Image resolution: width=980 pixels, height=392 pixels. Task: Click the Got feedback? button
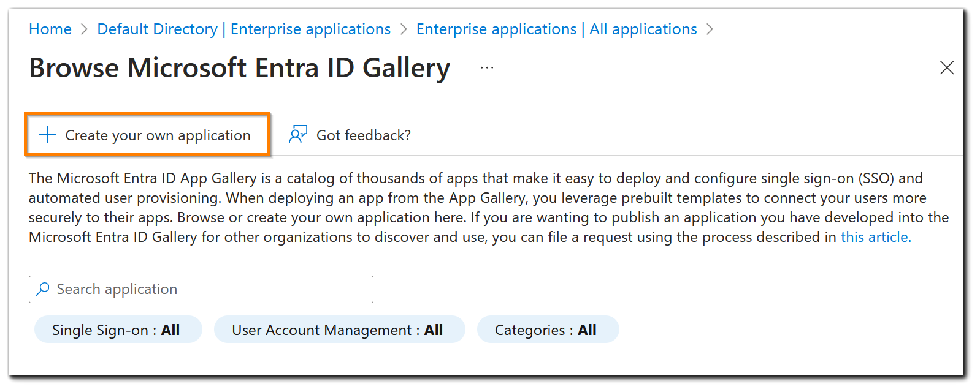pyautogui.click(x=350, y=135)
